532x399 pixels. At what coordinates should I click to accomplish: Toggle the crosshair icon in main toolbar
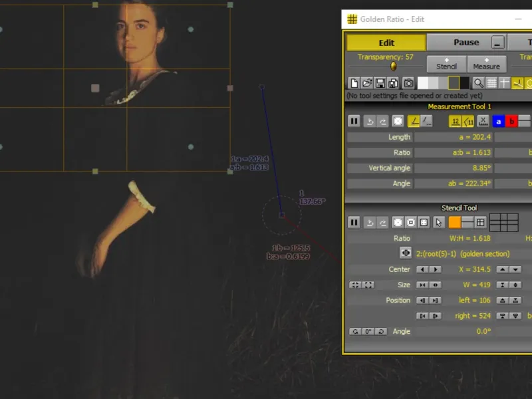point(504,83)
